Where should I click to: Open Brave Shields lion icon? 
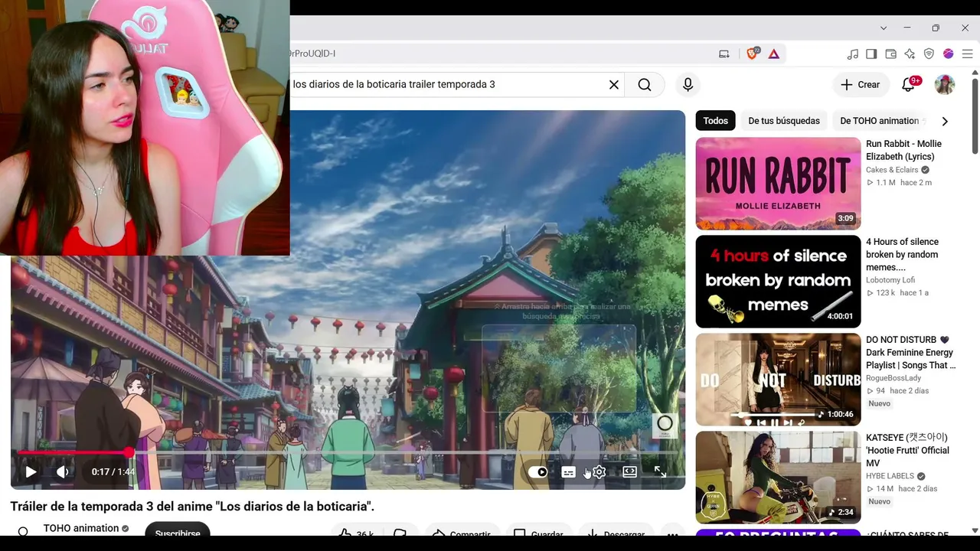click(753, 54)
